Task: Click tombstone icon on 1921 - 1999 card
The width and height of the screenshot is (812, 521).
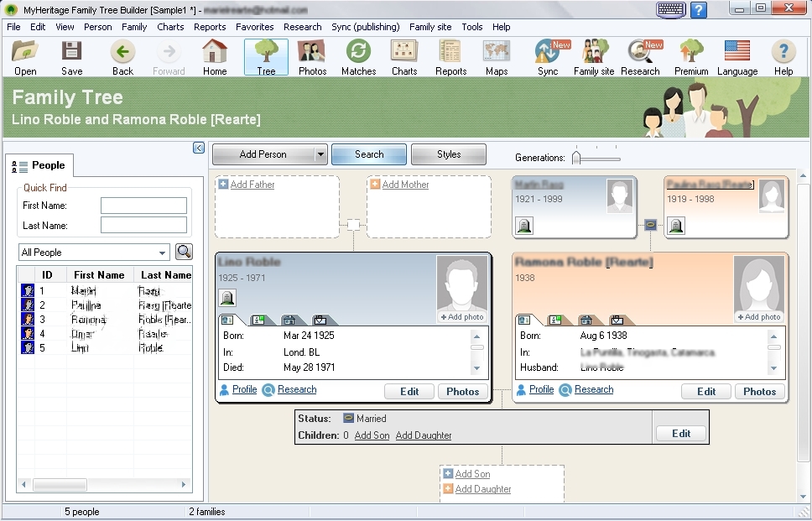Action: tap(524, 226)
